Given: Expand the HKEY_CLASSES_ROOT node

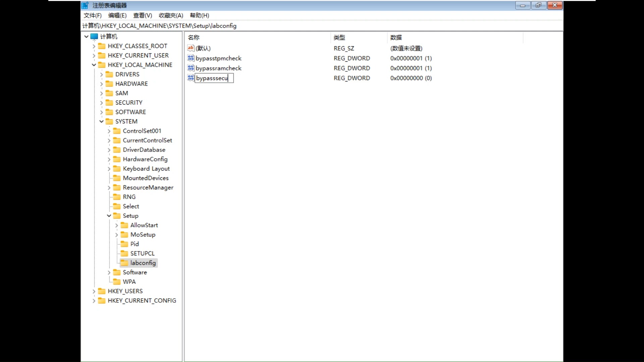Looking at the screenshot, I should point(94,46).
